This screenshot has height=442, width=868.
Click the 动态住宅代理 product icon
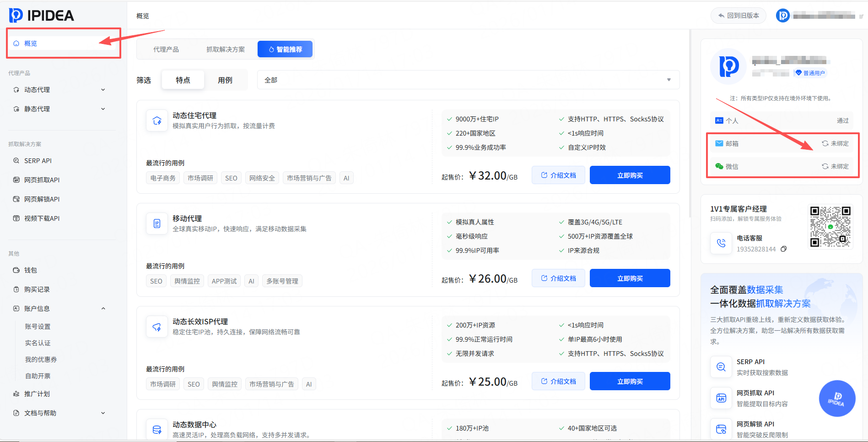[x=157, y=121]
